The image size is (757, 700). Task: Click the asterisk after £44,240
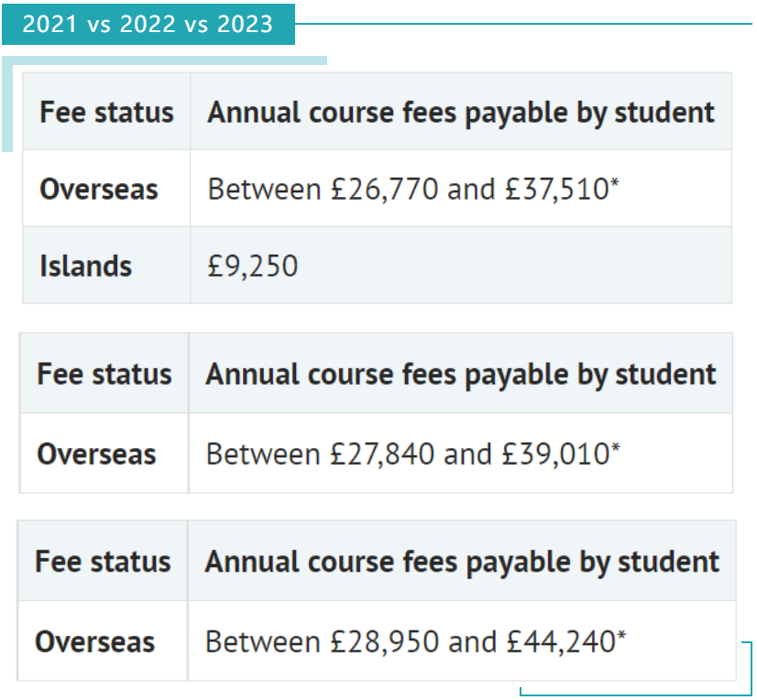click(620, 636)
